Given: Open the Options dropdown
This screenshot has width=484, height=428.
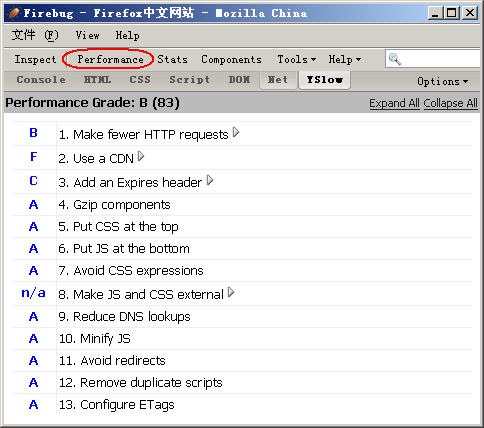Looking at the screenshot, I should click(x=443, y=81).
